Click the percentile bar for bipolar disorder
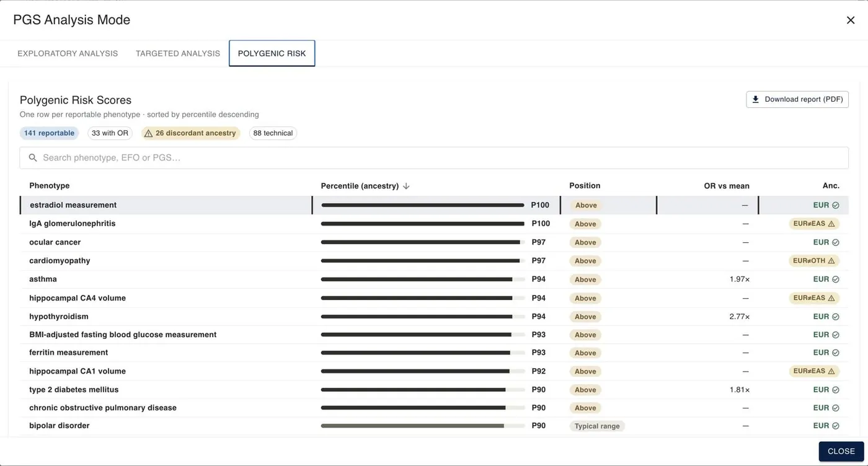Viewport: 868px width, 466px height. 423,426
